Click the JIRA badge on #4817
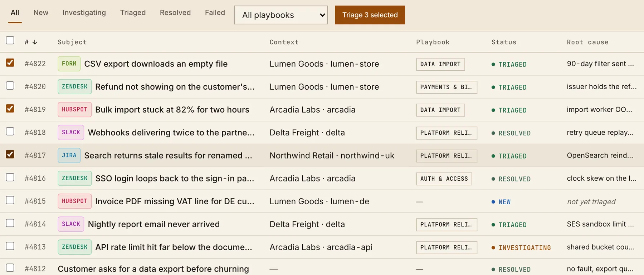 click(69, 155)
